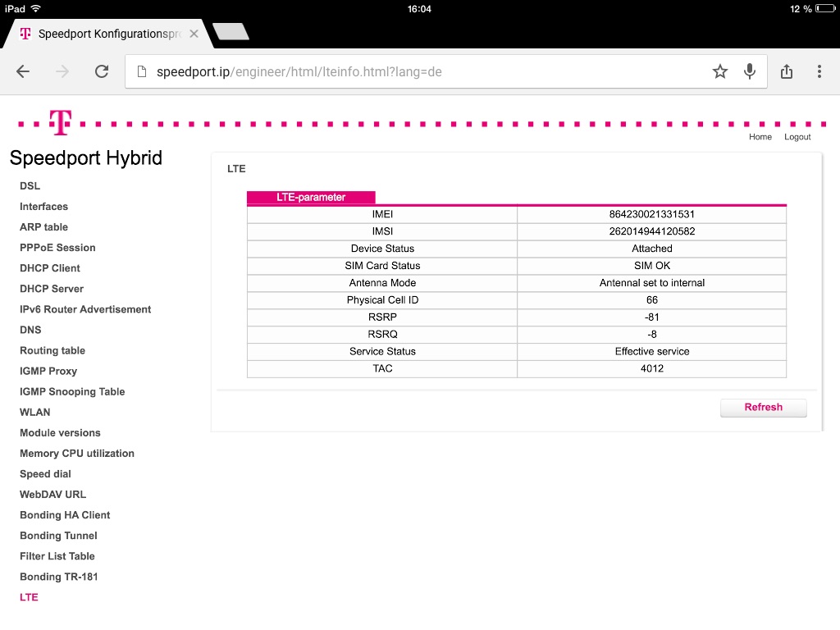This screenshot has width=840, height=630.
Task: Click the Antenna Mode label
Action: click(382, 283)
